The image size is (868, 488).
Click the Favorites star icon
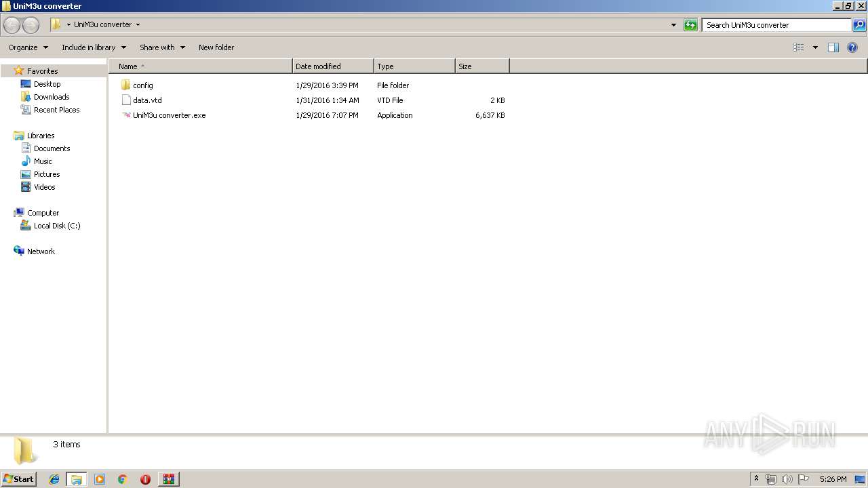(19, 70)
